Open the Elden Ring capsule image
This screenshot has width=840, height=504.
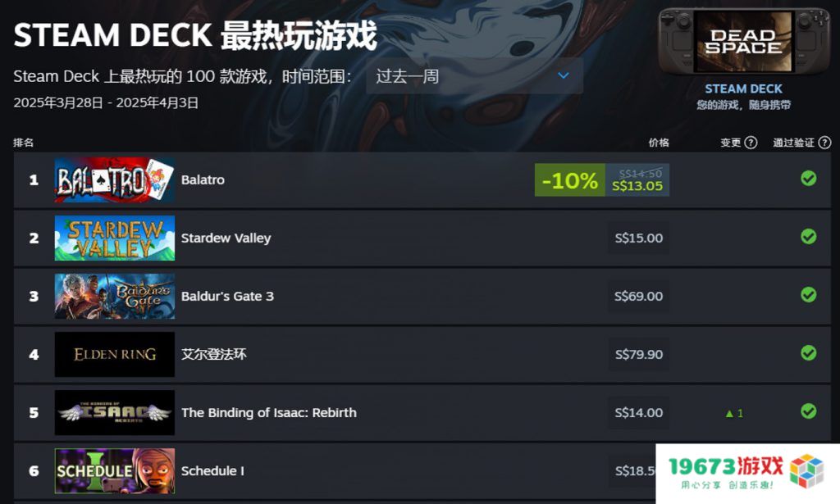(115, 354)
